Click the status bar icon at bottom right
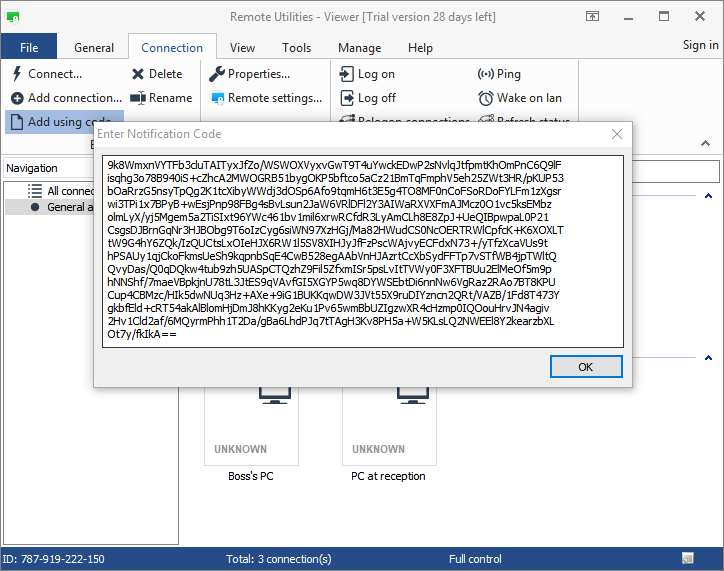The image size is (724, 571). point(688,558)
